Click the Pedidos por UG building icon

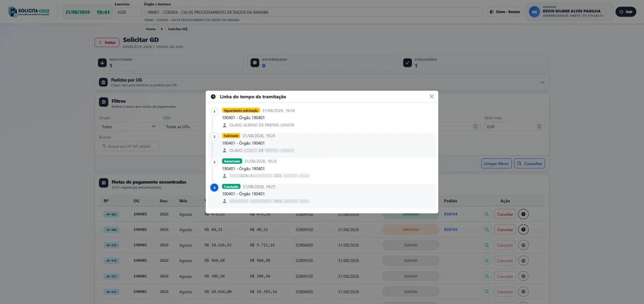pos(103,82)
